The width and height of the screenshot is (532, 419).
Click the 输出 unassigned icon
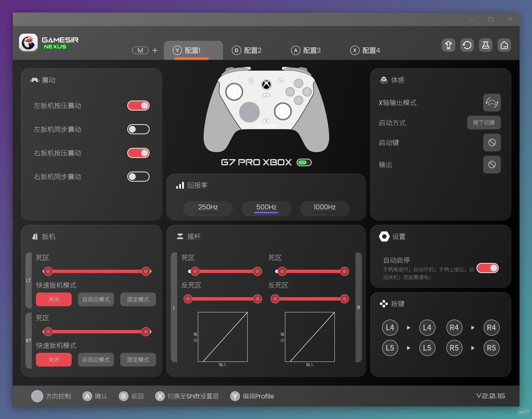(x=492, y=165)
